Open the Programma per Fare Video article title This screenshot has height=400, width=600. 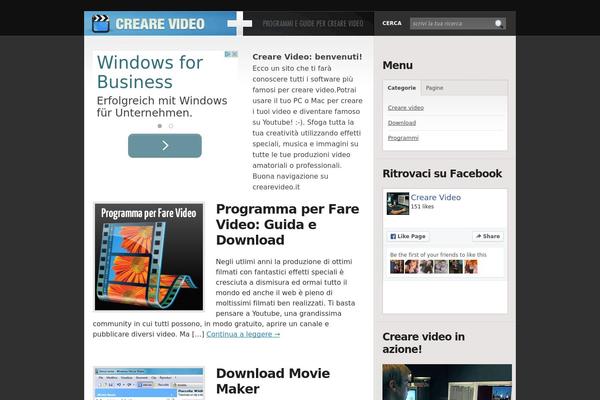click(287, 225)
